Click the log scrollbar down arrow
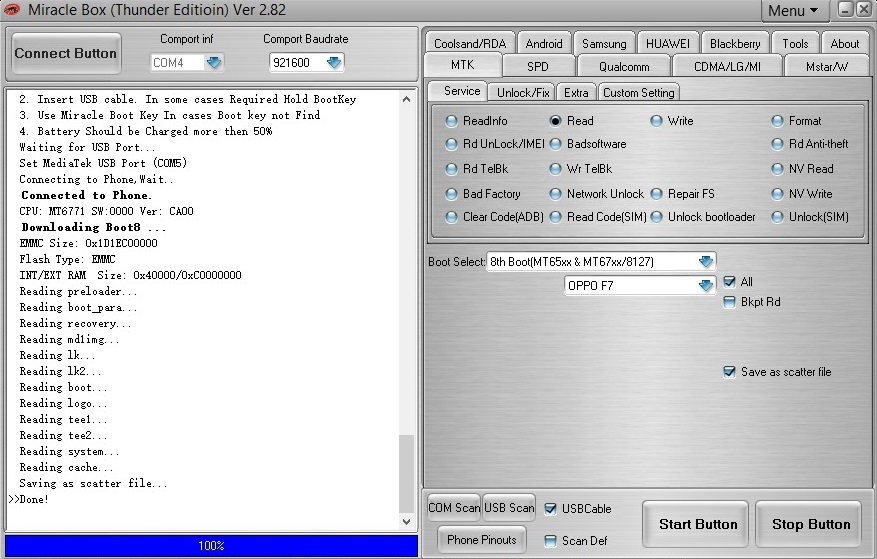Image resolution: width=877 pixels, height=559 pixels. point(407,522)
